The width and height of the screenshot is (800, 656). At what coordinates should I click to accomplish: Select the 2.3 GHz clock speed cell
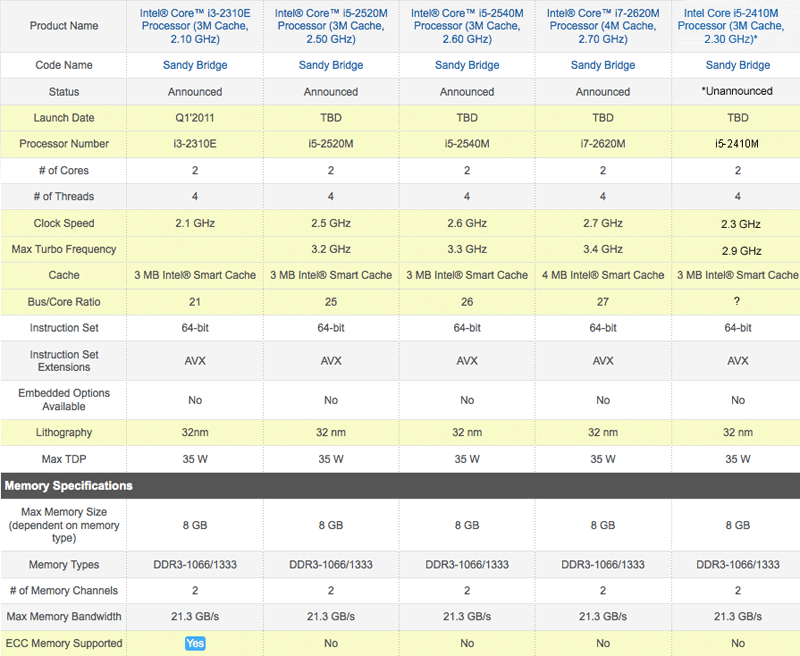(x=741, y=224)
